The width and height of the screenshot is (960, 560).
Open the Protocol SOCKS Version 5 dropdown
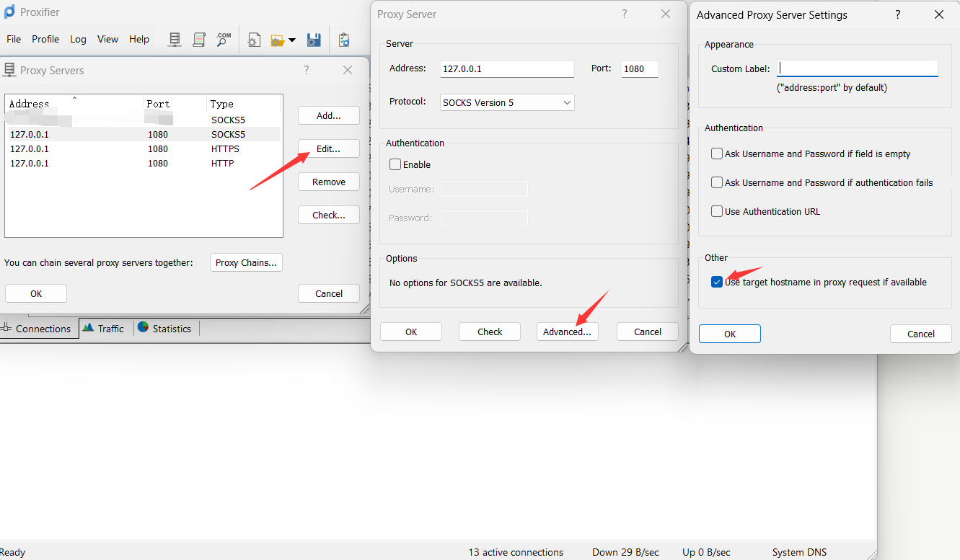(x=507, y=102)
